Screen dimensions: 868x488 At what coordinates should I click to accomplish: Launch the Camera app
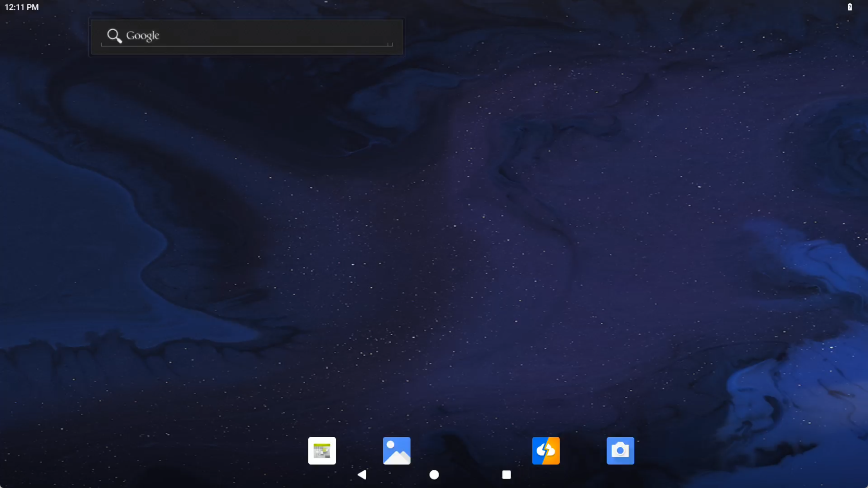(620, 450)
